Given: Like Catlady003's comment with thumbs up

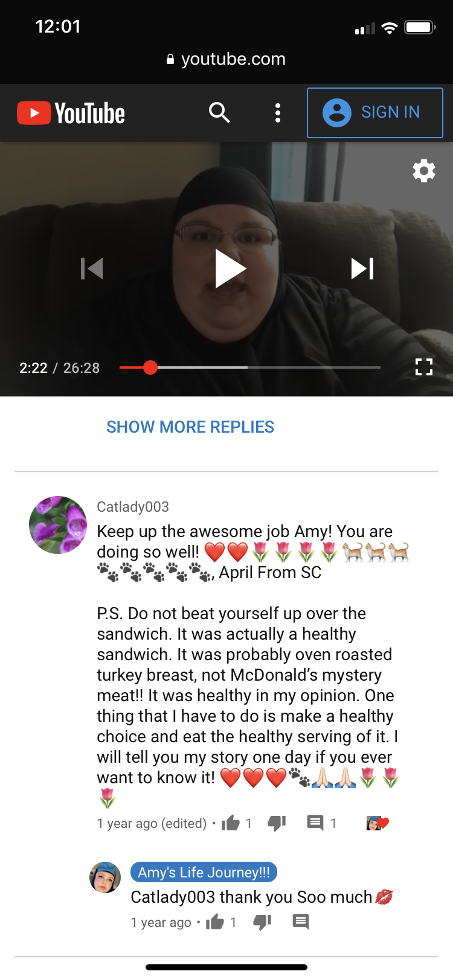Looking at the screenshot, I should point(231,822).
